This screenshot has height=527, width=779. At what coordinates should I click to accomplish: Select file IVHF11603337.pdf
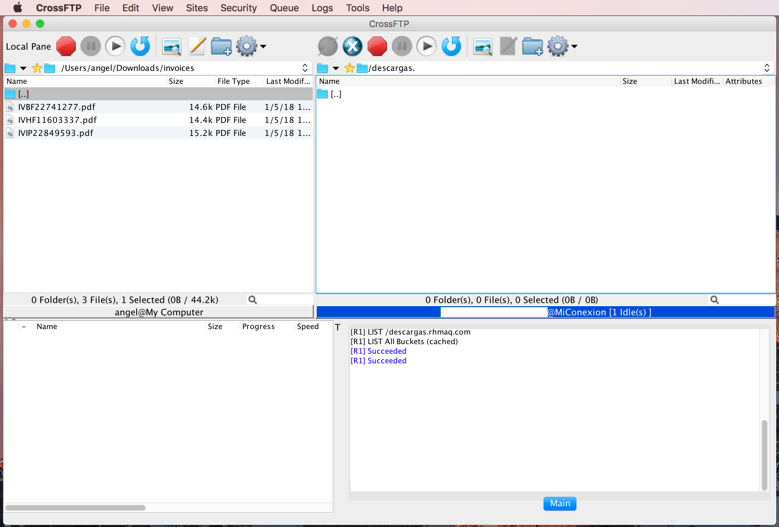57,119
